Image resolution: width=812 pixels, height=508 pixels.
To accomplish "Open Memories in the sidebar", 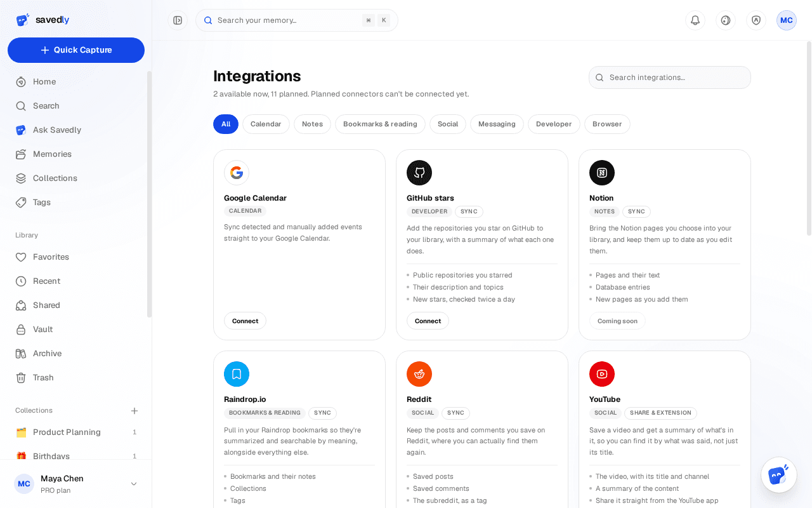I will [x=76, y=154].
